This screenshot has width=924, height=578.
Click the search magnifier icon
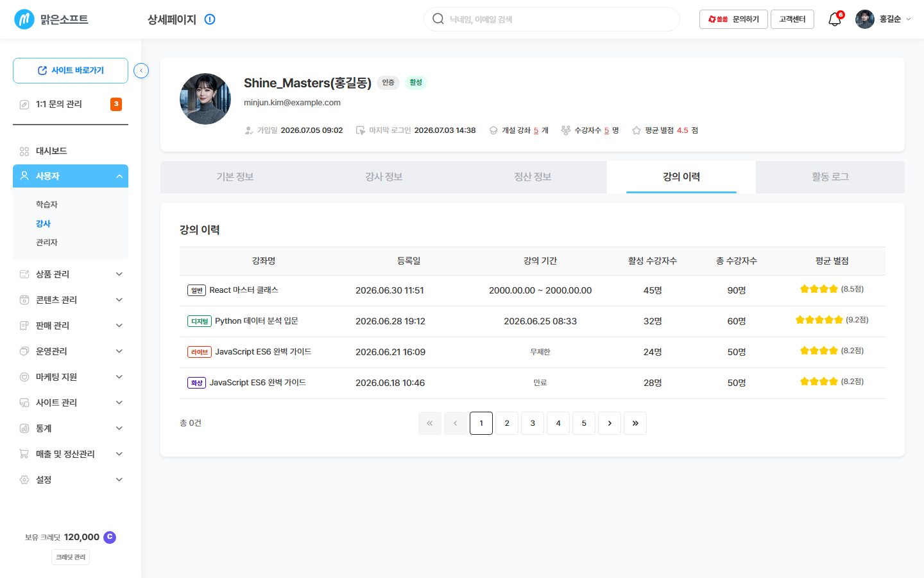[x=438, y=19]
